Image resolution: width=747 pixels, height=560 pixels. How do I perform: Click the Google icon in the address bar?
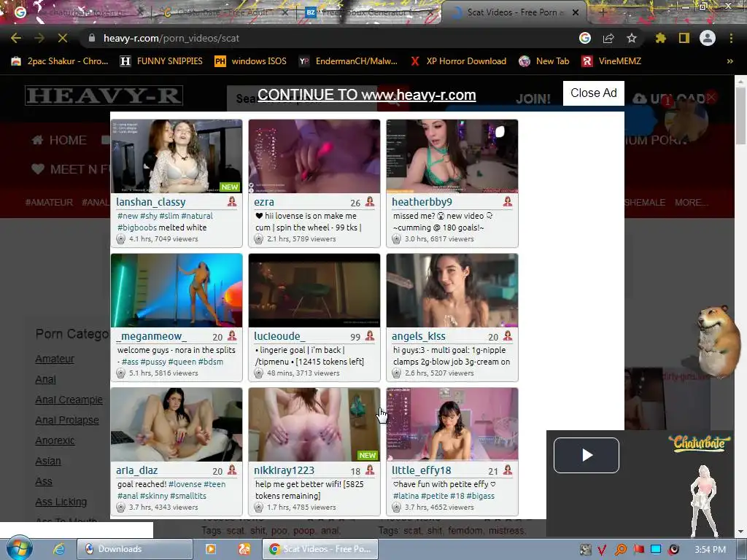pyautogui.click(x=585, y=38)
